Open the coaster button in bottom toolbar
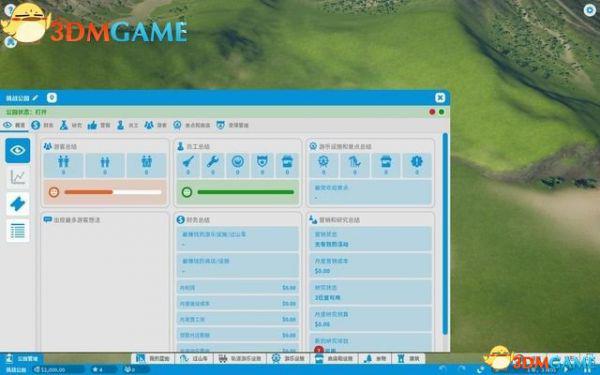 click(x=194, y=359)
